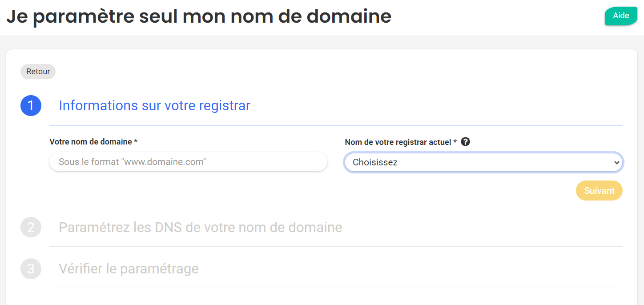Click the divider line under step 1 heading
The image size is (644, 305).
point(336,125)
